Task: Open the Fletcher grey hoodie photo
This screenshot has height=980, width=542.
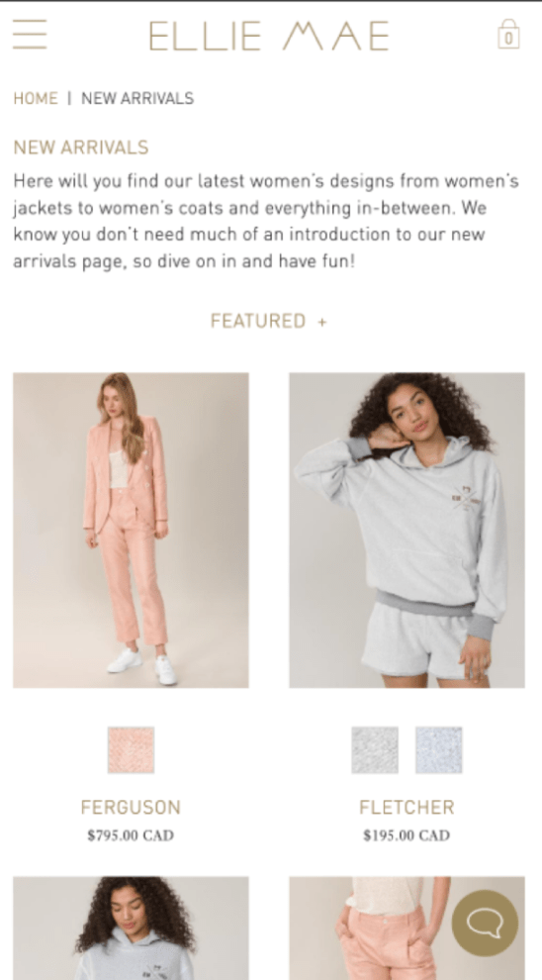Action: (x=406, y=531)
